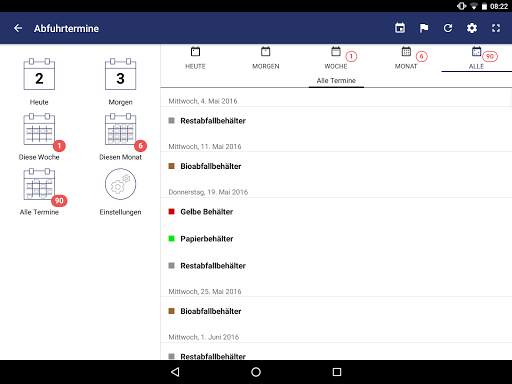The image size is (512, 384).
Task: Select date header Mittwoch, 25. Mai 2016
Action: pyautogui.click(x=205, y=291)
